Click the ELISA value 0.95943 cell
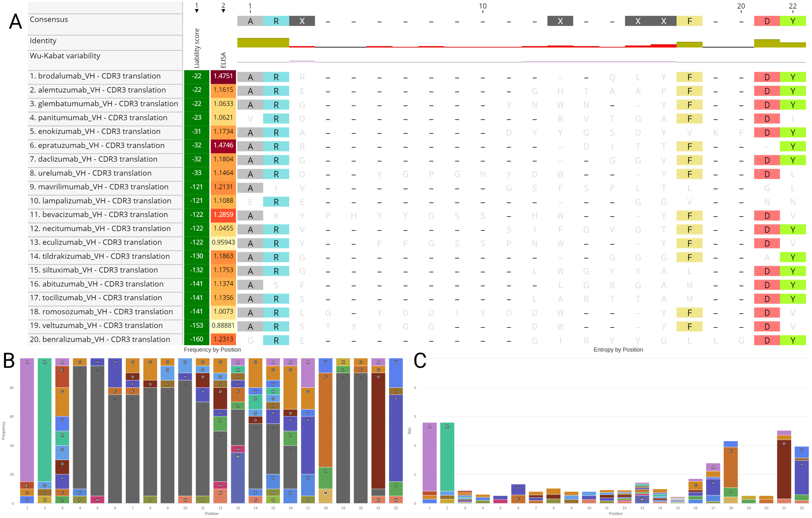This screenshot has width=812, height=518. pyautogui.click(x=223, y=243)
